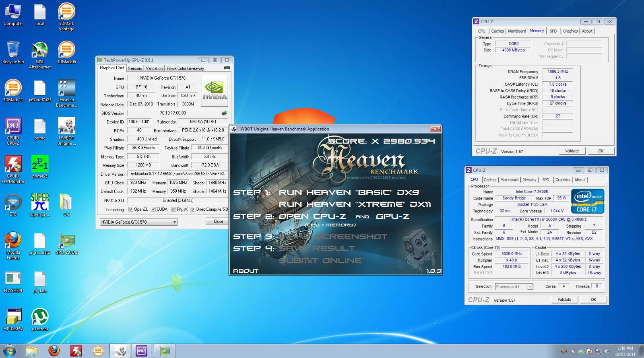The width and height of the screenshot is (644, 358).
Task: Open Mainboard tab in lower CPU-Z window
Action: (509, 180)
